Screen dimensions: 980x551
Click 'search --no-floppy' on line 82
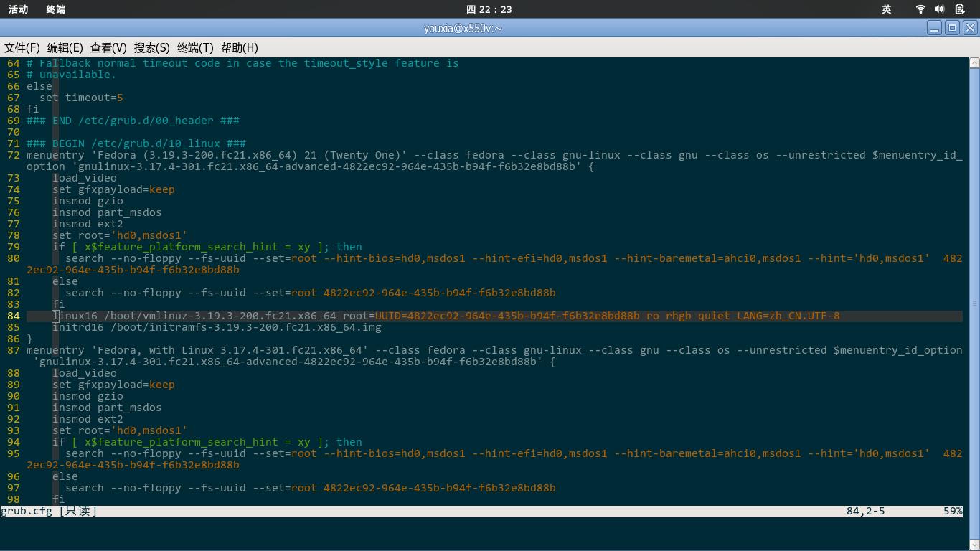point(123,293)
